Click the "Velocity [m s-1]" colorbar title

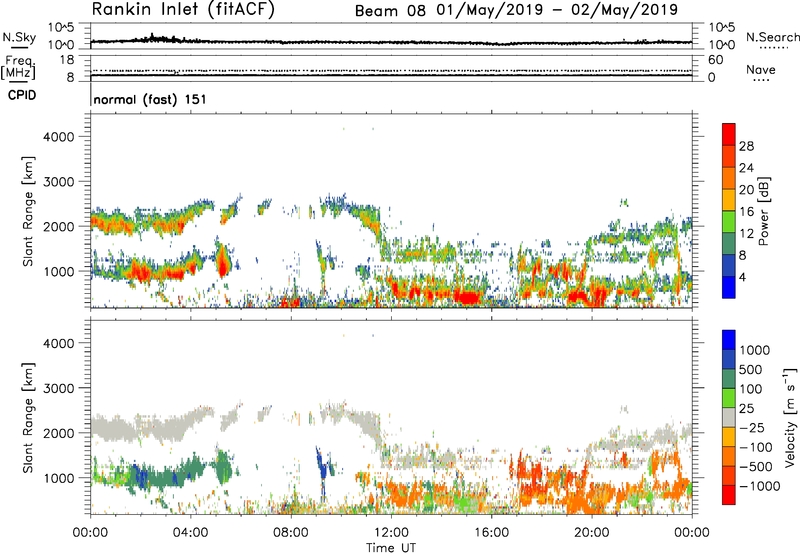click(790, 417)
